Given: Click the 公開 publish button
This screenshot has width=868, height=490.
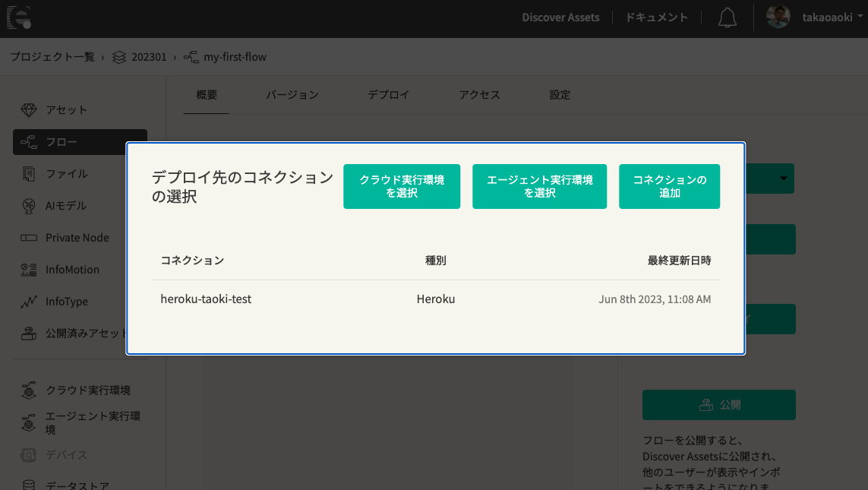Looking at the screenshot, I should click(718, 404).
